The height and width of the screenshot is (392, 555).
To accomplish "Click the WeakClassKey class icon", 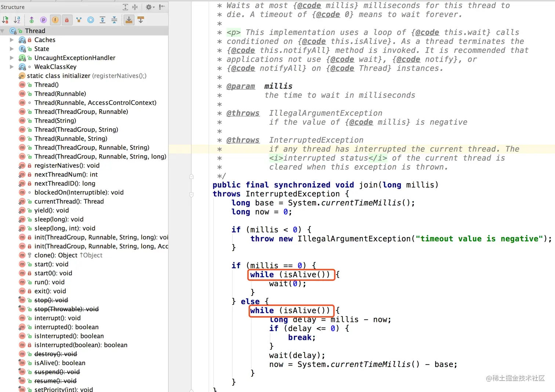I will pos(22,67).
